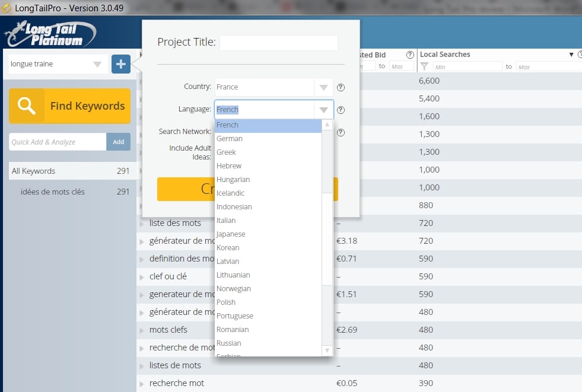Expand the 'mots clefs' row
The image size is (582, 392).
[x=142, y=330]
